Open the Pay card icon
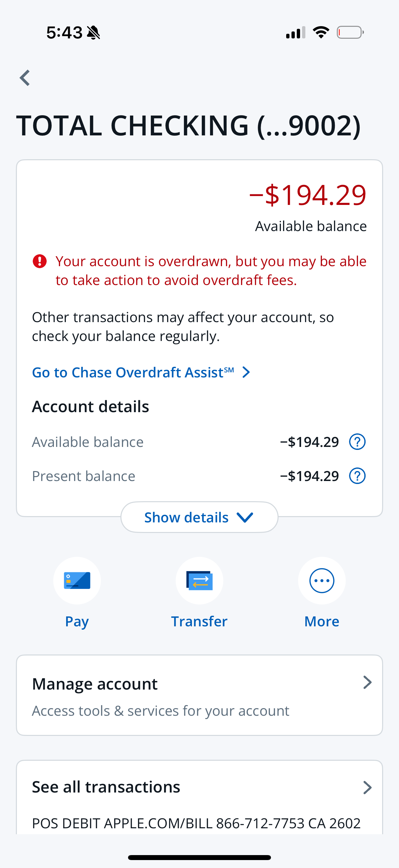This screenshot has height=868, width=399. point(77,580)
